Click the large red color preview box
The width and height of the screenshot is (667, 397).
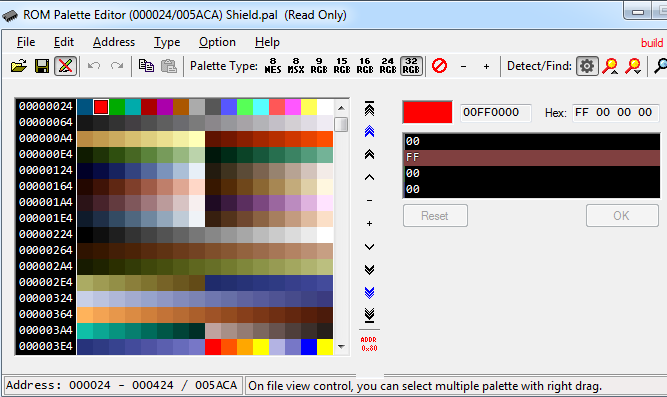point(428,112)
